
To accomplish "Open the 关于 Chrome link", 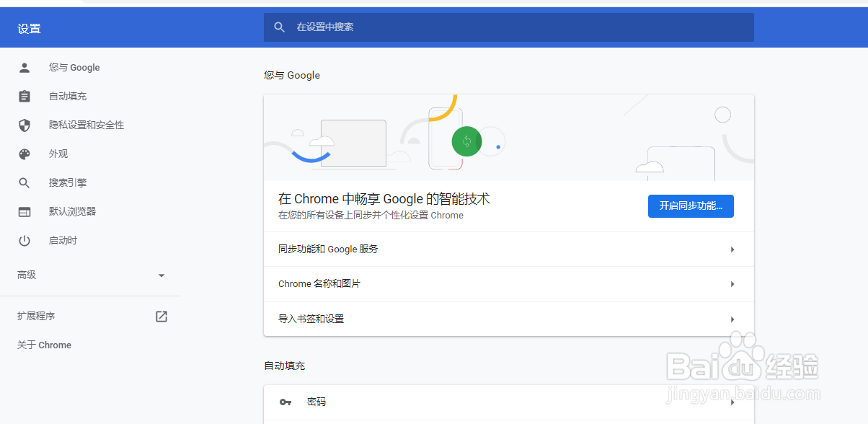I will tap(44, 345).
